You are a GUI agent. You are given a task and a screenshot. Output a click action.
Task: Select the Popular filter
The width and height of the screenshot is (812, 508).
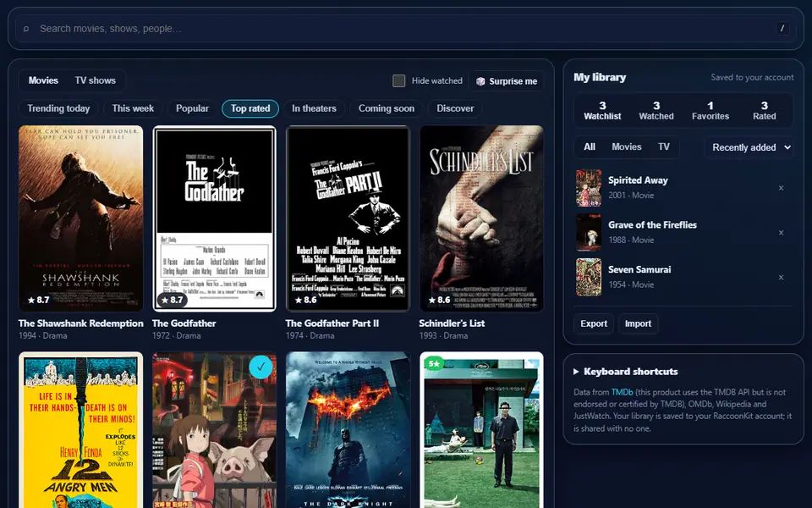tap(192, 108)
